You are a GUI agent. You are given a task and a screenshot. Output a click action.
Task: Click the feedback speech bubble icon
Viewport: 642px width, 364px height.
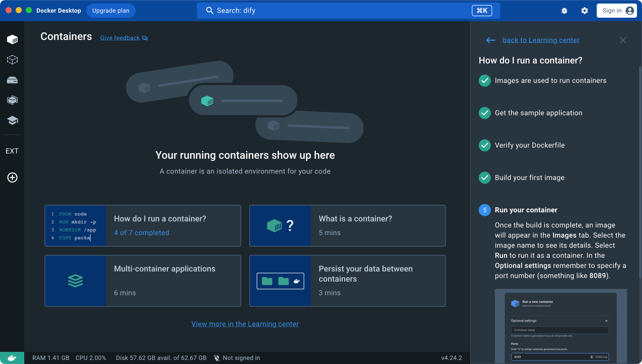pos(145,38)
